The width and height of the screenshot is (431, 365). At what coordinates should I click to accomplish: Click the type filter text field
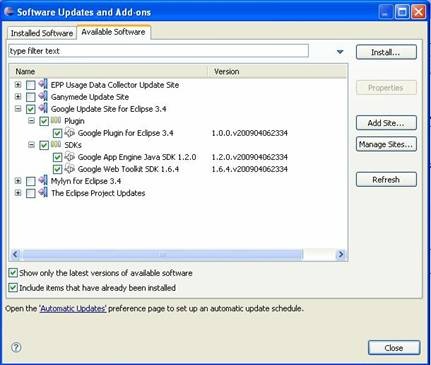(x=158, y=51)
